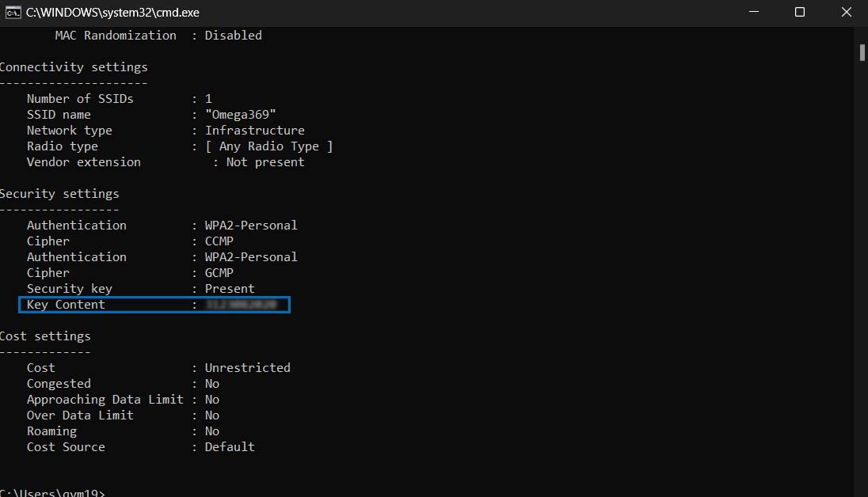
Task: Click the Unrestricted cost value
Action: point(247,368)
